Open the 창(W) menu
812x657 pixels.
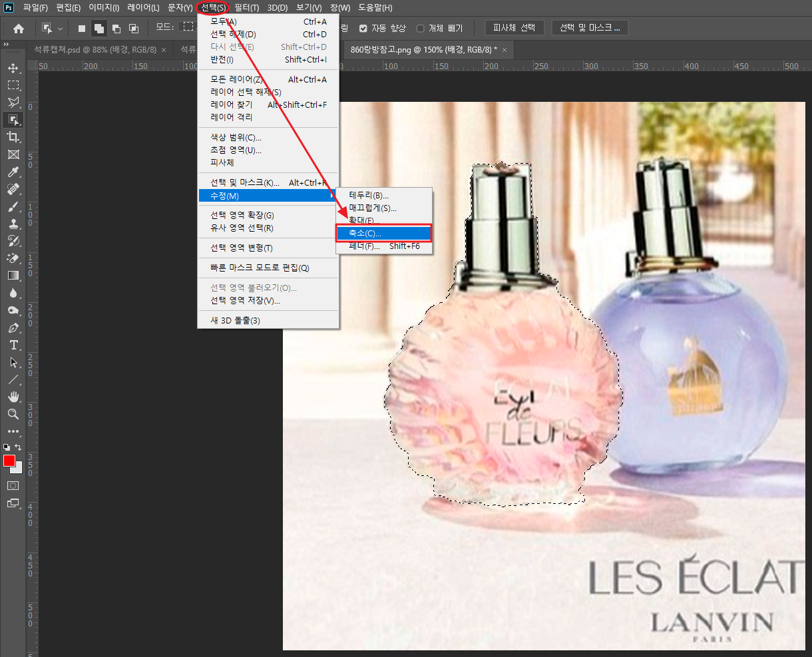coord(340,8)
